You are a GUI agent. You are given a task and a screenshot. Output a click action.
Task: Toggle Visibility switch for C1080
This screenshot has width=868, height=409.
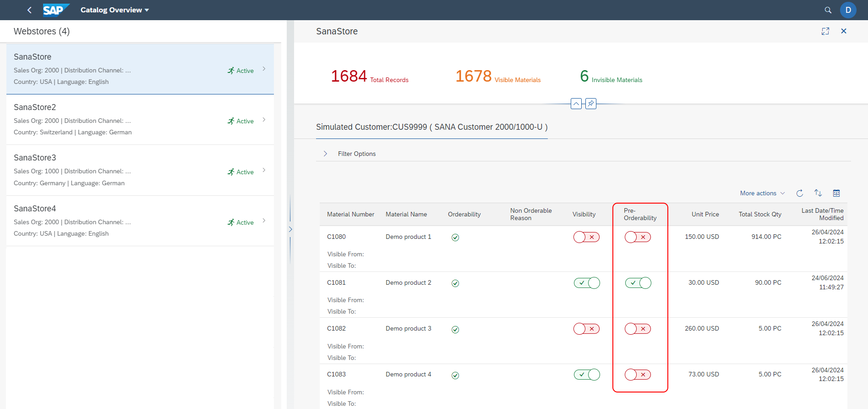587,237
